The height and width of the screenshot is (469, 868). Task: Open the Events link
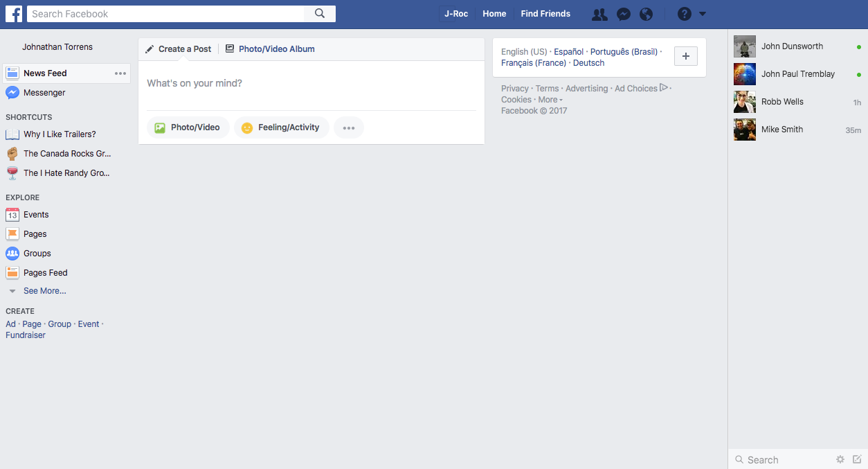36,215
